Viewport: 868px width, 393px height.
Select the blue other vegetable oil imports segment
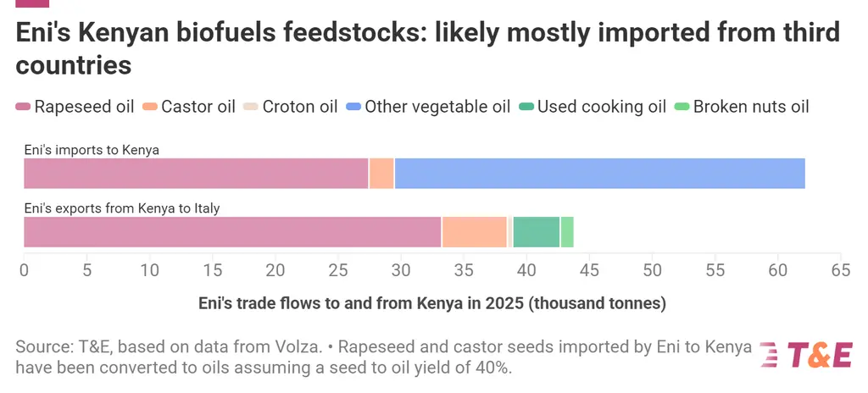click(598, 173)
